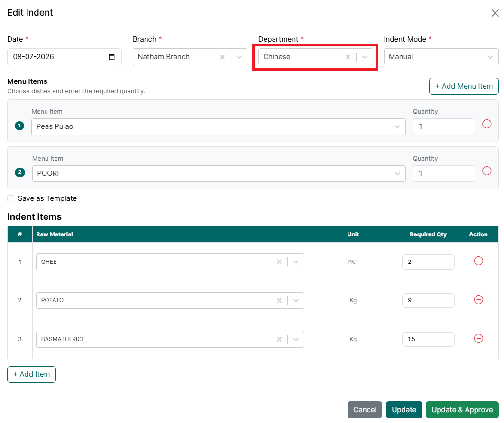Viewport: 504px width, 423px height.
Task: Open the date picker calendar icon
Action: coord(111,57)
